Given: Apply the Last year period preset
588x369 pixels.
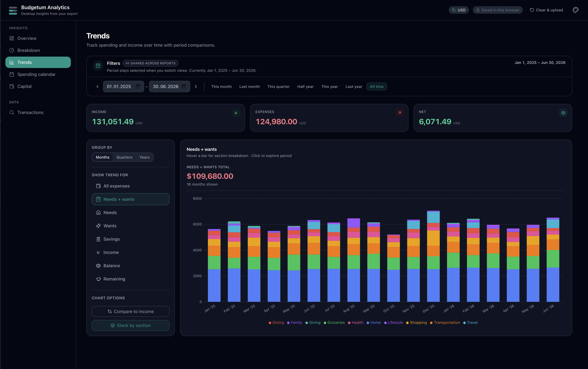Looking at the screenshot, I should point(354,86).
